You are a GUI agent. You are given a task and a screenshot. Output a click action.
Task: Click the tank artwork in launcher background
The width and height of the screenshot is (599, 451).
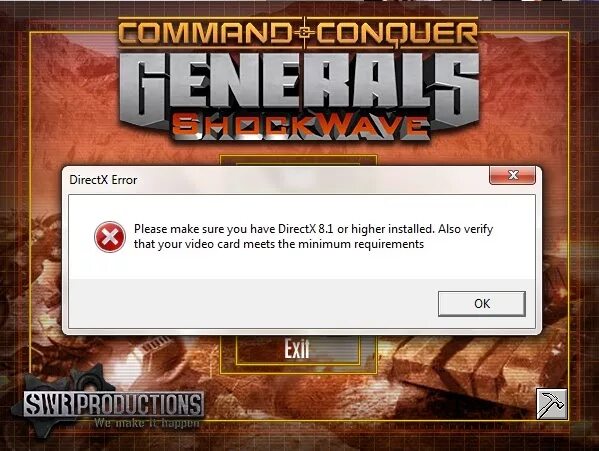[x=470, y=367]
